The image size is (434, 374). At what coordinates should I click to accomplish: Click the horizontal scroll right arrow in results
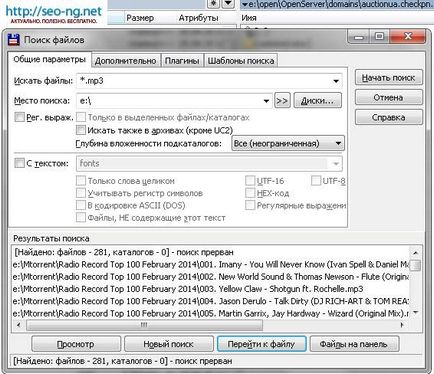(402, 325)
